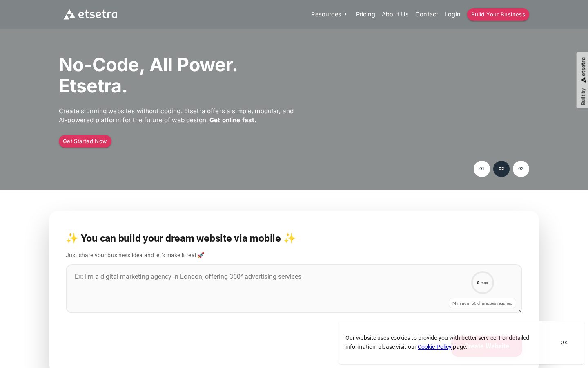Click the Build Your Business button
This screenshot has height=368, width=588.
point(498,14)
